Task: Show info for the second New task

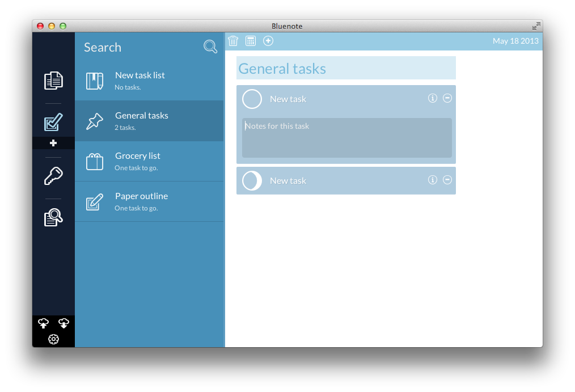Action: (433, 180)
